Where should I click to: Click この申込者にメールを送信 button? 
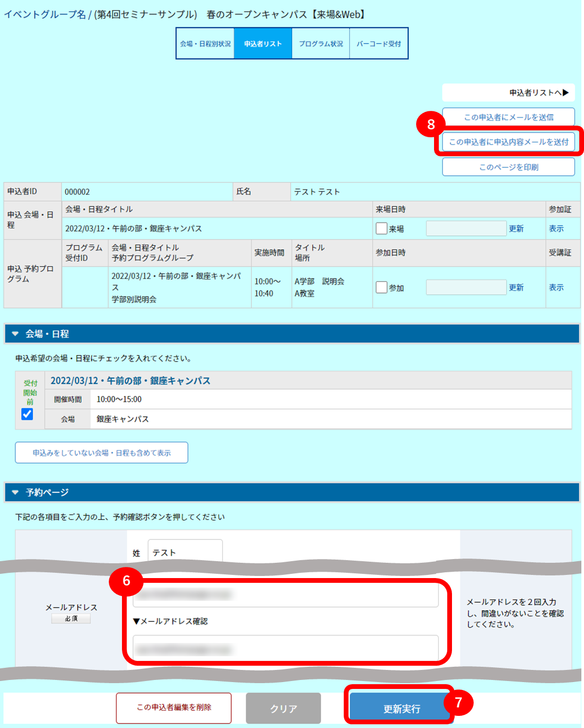point(508,117)
